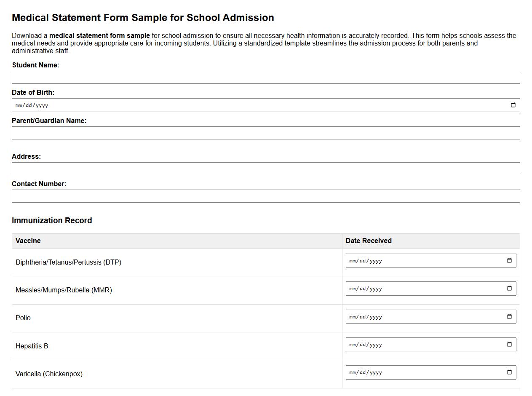Select the Hepatitis B Date Received field
The width and height of the screenshot is (532, 396).
coord(379,344)
